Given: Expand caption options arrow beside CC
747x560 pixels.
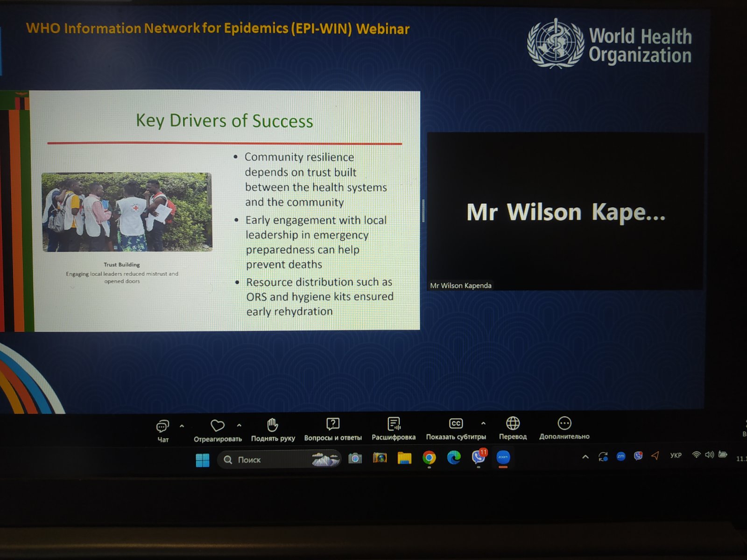Looking at the screenshot, I should click(x=483, y=423).
